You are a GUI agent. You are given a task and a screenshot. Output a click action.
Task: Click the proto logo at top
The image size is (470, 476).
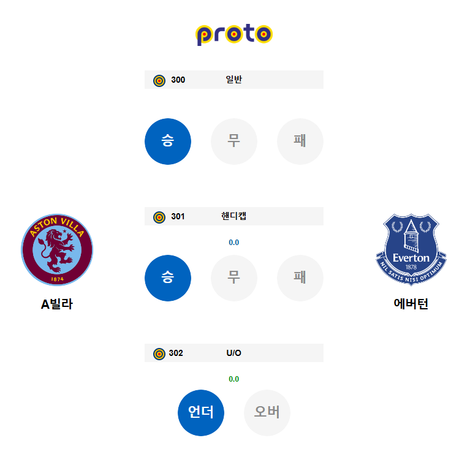click(234, 34)
